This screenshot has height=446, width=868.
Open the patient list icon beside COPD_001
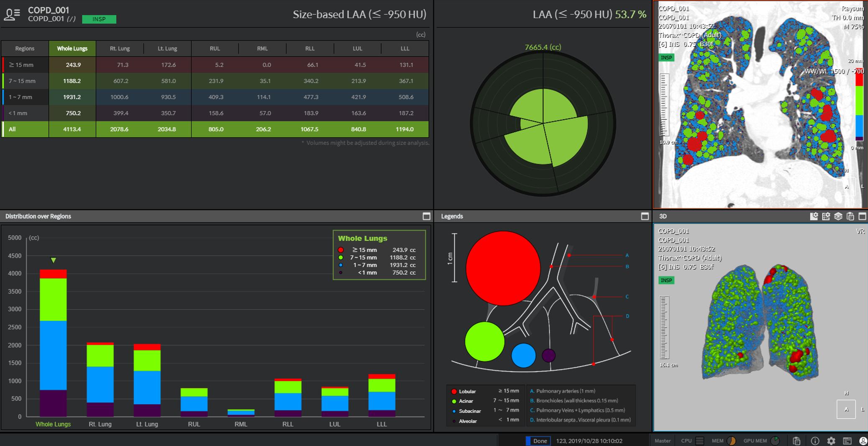tap(12, 15)
